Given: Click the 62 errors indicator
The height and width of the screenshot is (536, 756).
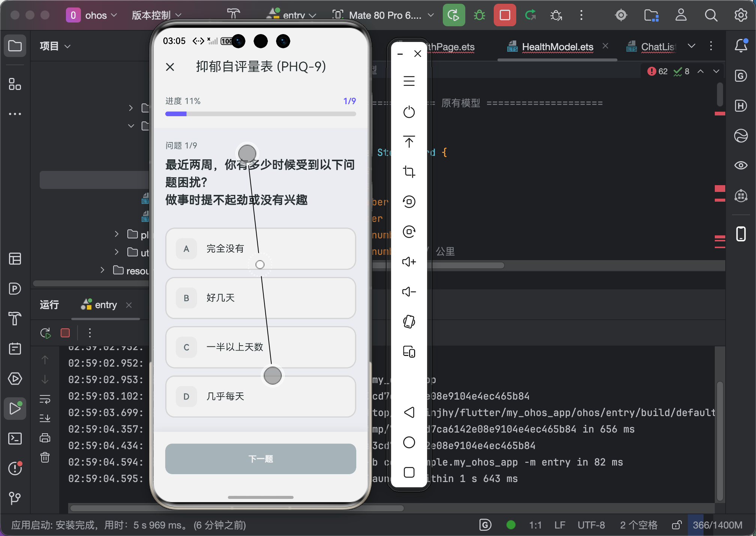Looking at the screenshot, I should [x=657, y=71].
